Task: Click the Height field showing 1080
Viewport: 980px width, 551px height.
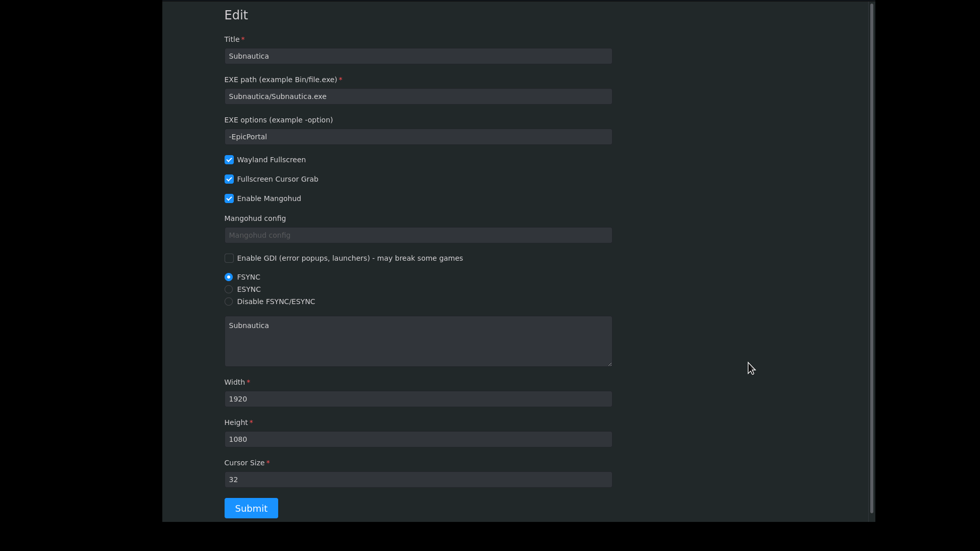Action: [418, 439]
